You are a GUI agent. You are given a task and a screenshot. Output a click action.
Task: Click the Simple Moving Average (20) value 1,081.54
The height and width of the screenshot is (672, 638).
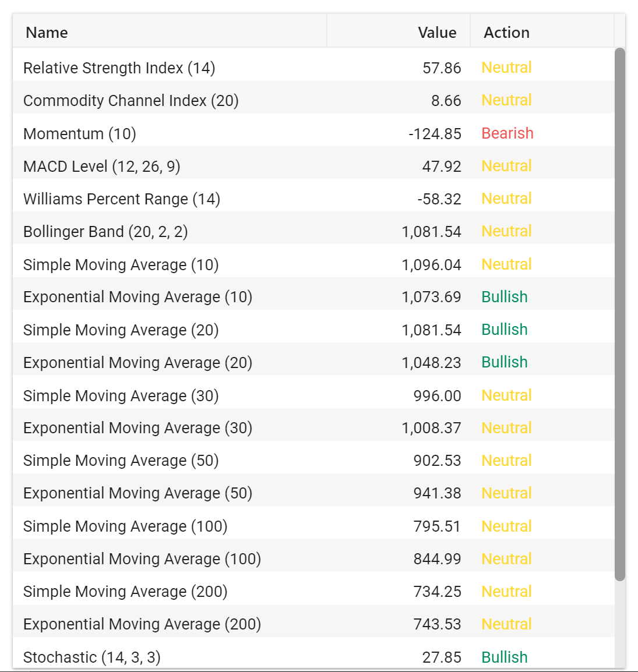(431, 330)
